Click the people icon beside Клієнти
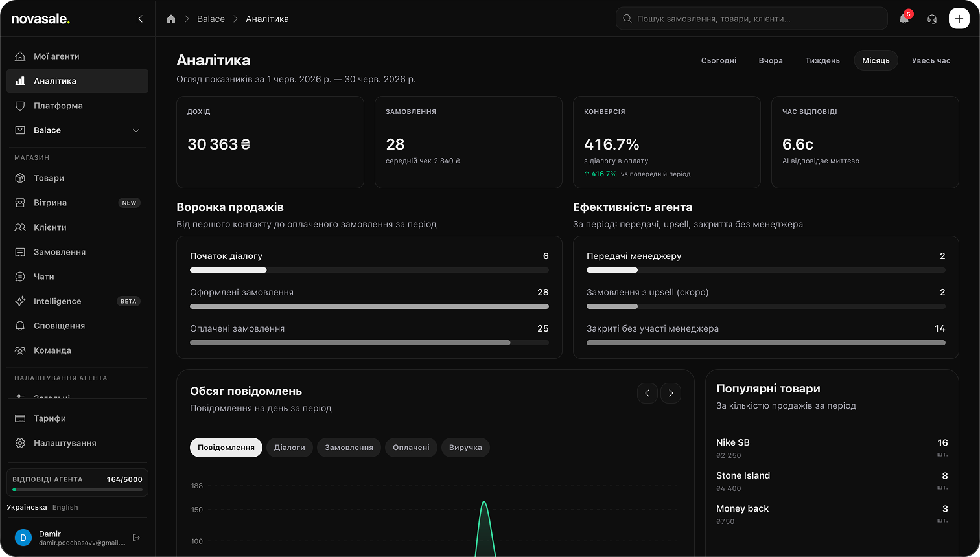Viewport: 980px width, 557px height. (20, 227)
